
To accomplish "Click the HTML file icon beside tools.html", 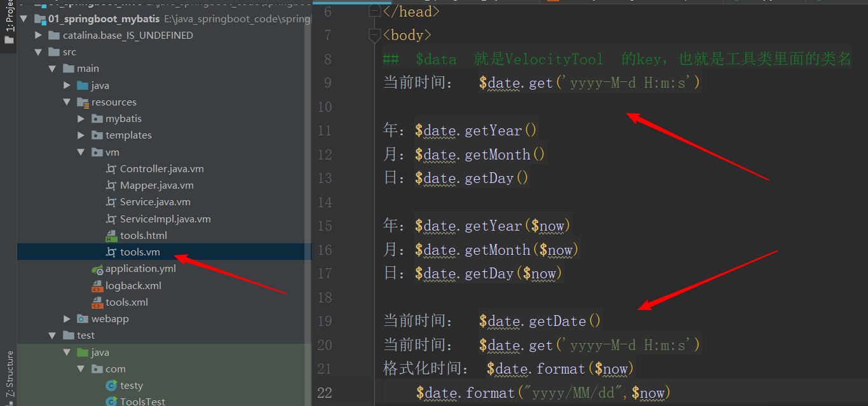I will pos(111,235).
